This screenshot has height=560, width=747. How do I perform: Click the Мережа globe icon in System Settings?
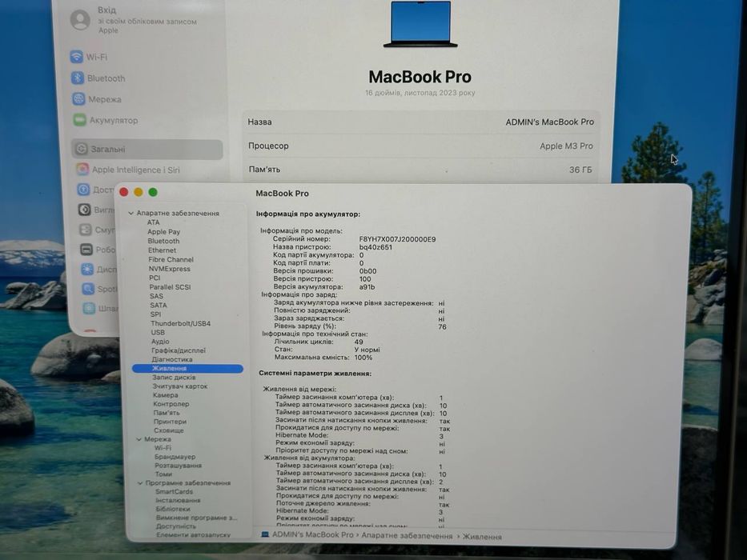78,99
